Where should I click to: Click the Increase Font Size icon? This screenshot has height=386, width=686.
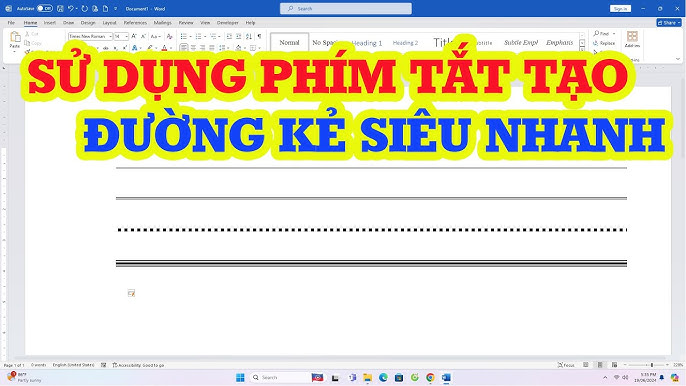click(x=134, y=36)
